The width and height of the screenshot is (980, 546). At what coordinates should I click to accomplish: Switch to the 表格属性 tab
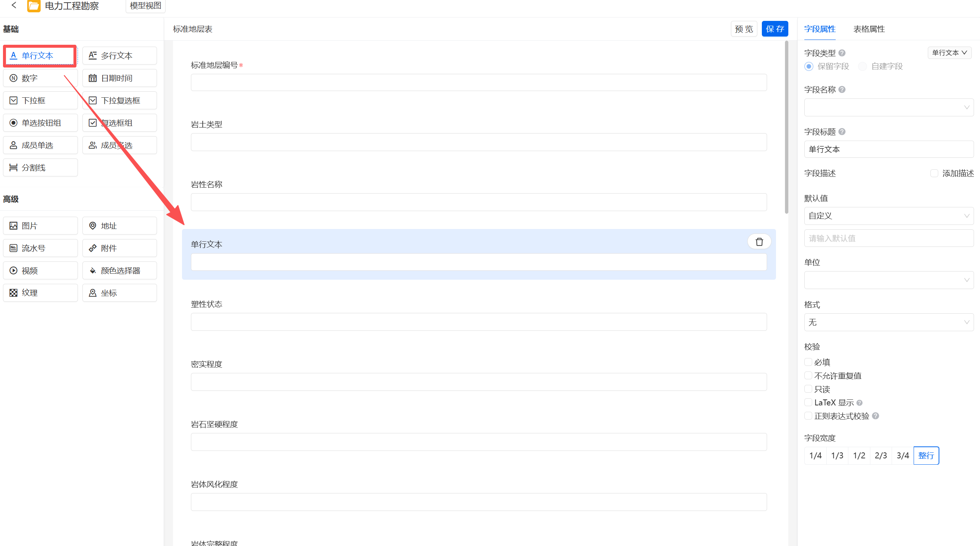[x=869, y=29]
